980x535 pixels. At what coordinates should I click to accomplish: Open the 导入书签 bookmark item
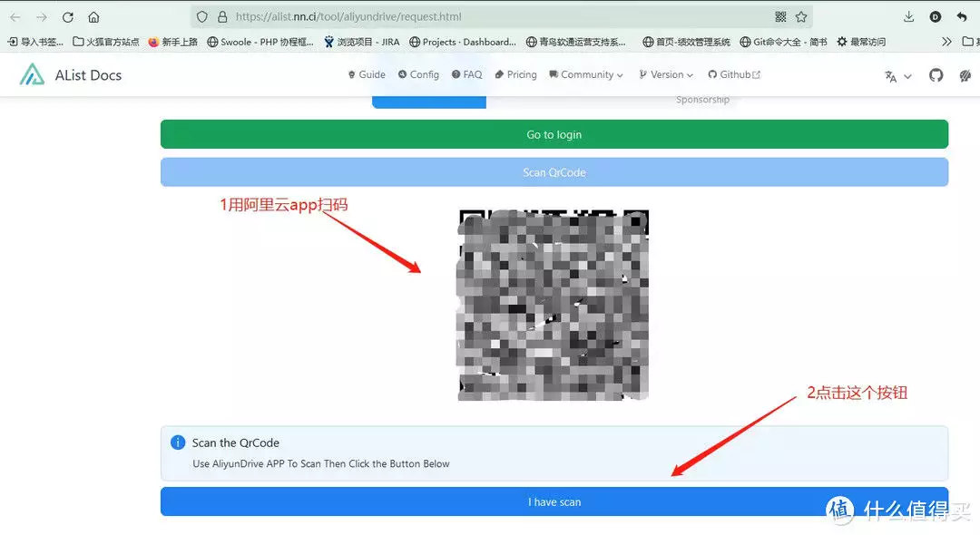(x=35, y=42)
